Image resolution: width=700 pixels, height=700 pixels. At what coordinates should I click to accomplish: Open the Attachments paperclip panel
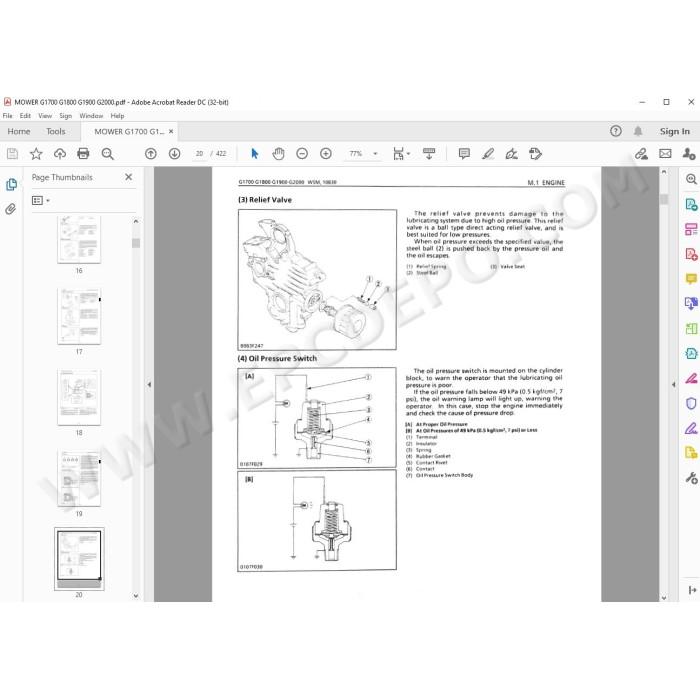(11, 209)
